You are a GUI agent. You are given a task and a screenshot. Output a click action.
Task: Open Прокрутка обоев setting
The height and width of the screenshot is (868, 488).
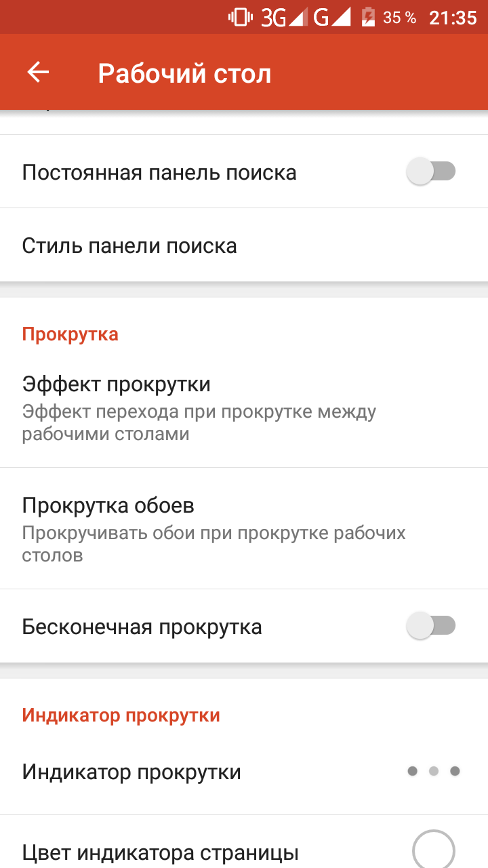pos(244,529)
